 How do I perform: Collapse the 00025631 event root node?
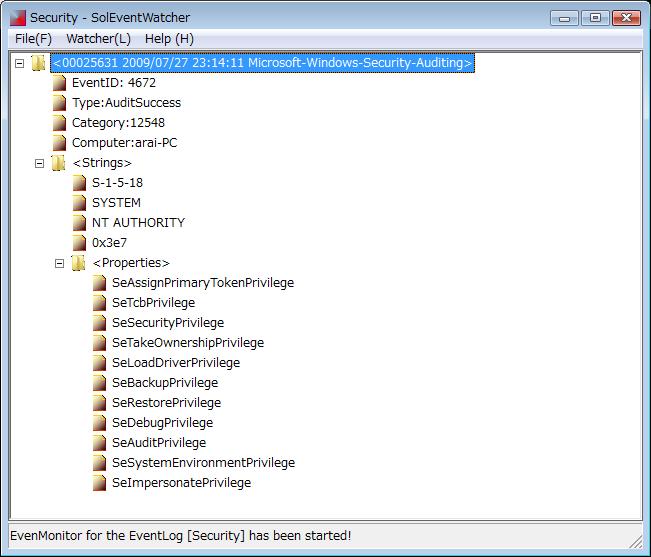coord(20,64)
